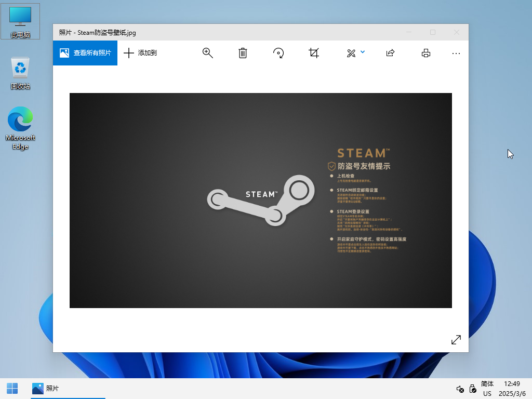This screenshot has height=399, width=532.
Task: Click the Steam wallpaper image
Action: point(260,200)
